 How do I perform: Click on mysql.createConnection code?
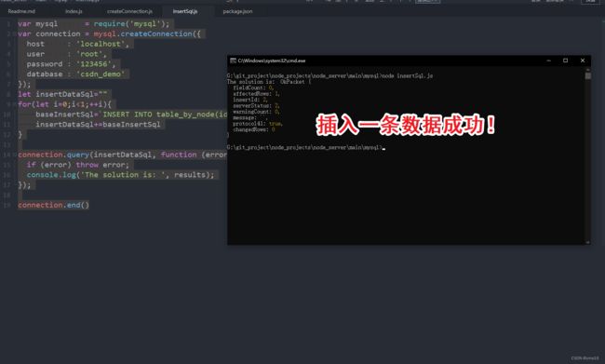tap(147, 34)
